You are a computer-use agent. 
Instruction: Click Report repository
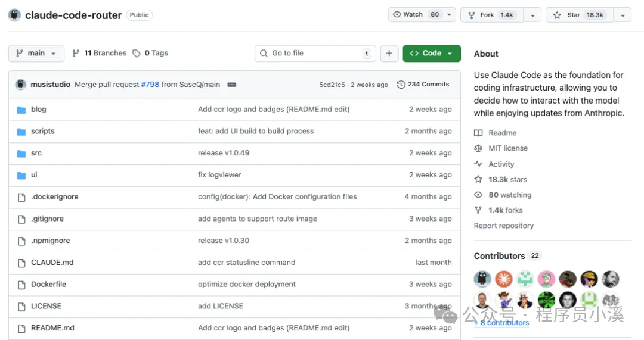click(503, 226)
